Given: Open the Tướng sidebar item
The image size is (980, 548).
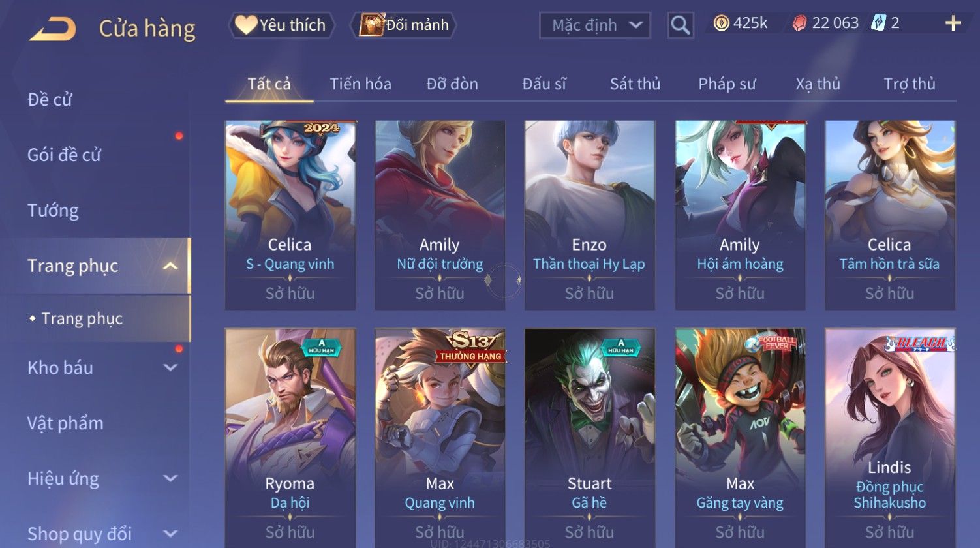Looking at the screenshot, I should [53, 211].
